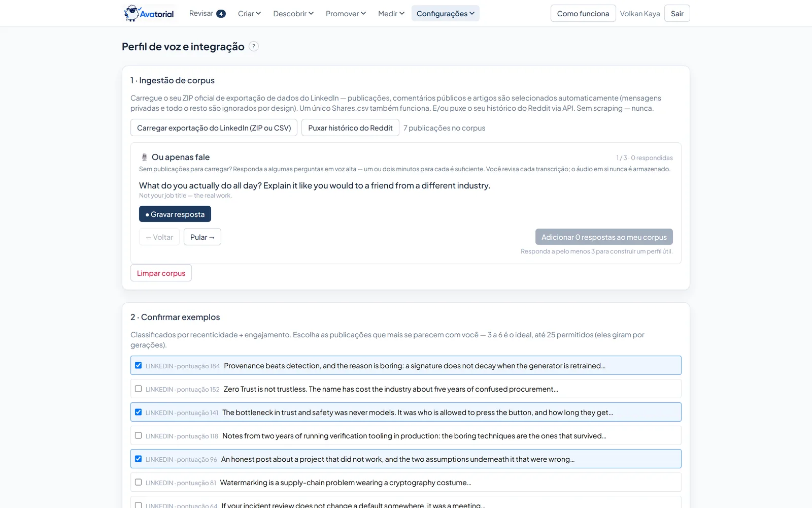Click the Watermarking is a supply-chain problem text

click(346, 483)
